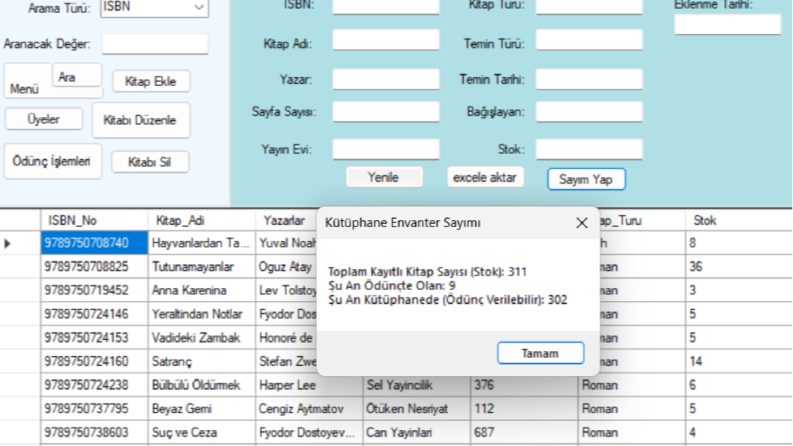Select ISBN cell 9789750724146
This screenshot has width=793, height=446.
pyautogui.click(x=95, y=314)
